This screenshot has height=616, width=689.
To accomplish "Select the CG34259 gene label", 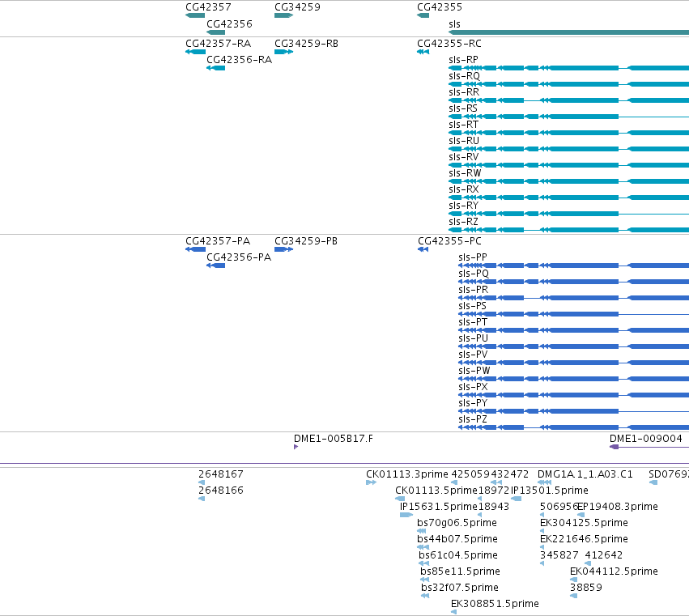I will [x=297, y=7].
